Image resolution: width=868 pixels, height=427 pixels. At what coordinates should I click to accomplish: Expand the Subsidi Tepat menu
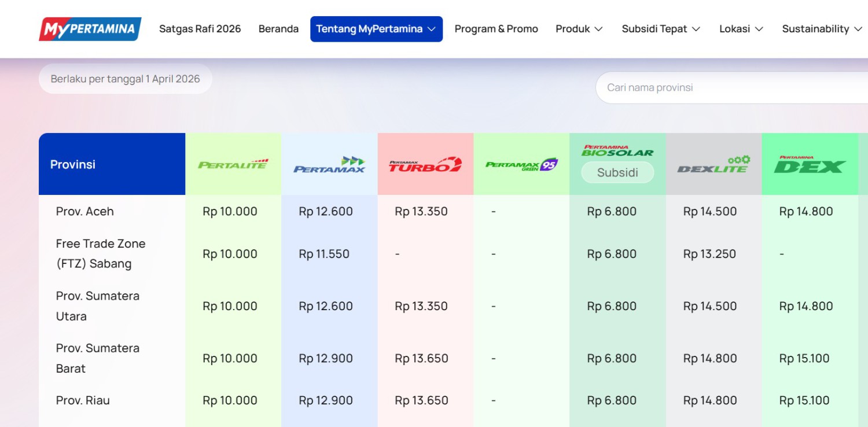tap(661, 29)
